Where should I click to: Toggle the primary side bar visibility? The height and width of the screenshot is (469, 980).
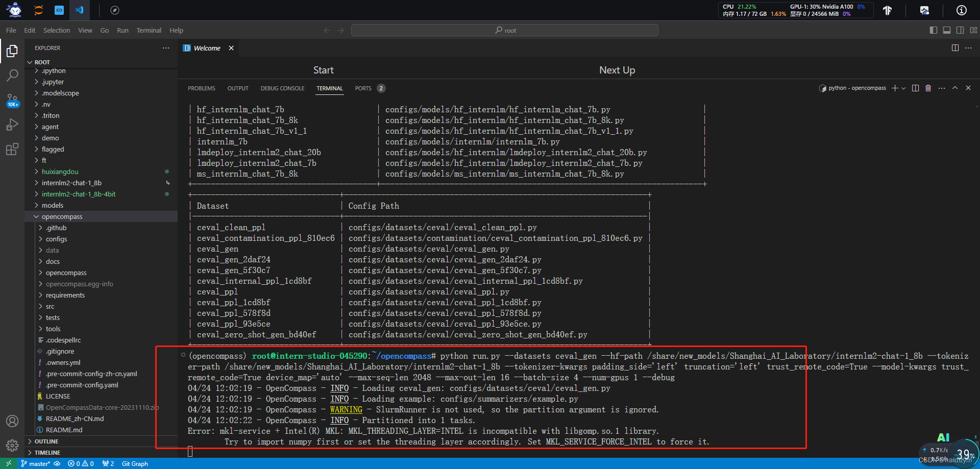point(934,30)
